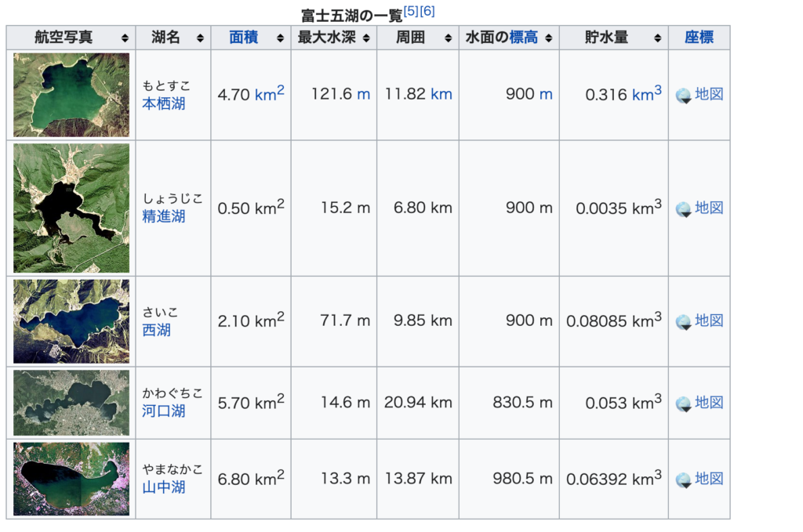
Task: Sort by 貯水量 column arrows
Action: point(657,38)
